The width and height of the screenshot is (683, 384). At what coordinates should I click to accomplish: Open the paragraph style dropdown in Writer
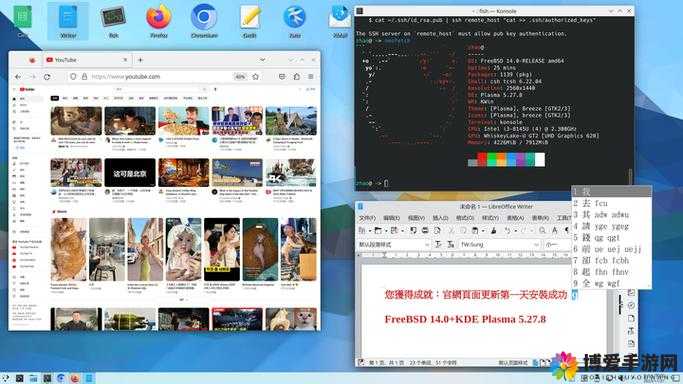click(426, 245)
